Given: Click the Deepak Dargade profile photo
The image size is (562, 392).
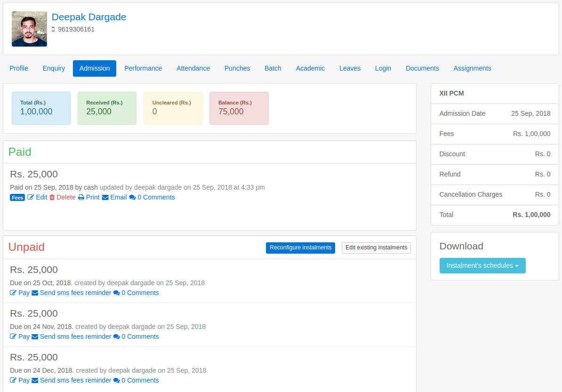Looking at the screenshot, I should 29,29.
